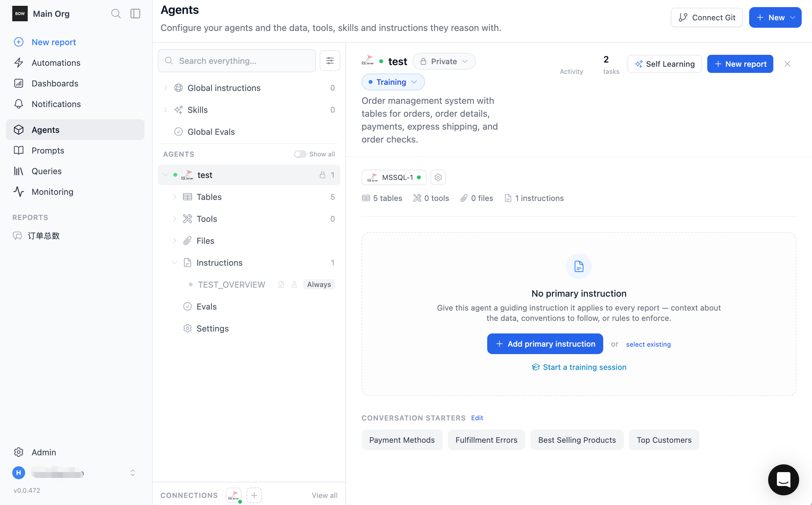812x505 pixels.
Task: Click the document icon on TEST_OVERVIEW row
Action: coord(281,284)
